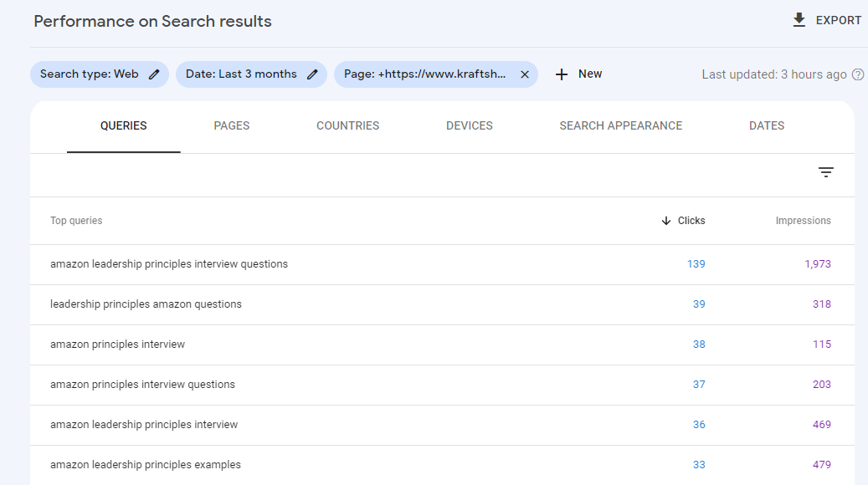The width and height of the screenshot is (868, 485).
Task: Switch to the DATES tab
Action: point(767,125)
